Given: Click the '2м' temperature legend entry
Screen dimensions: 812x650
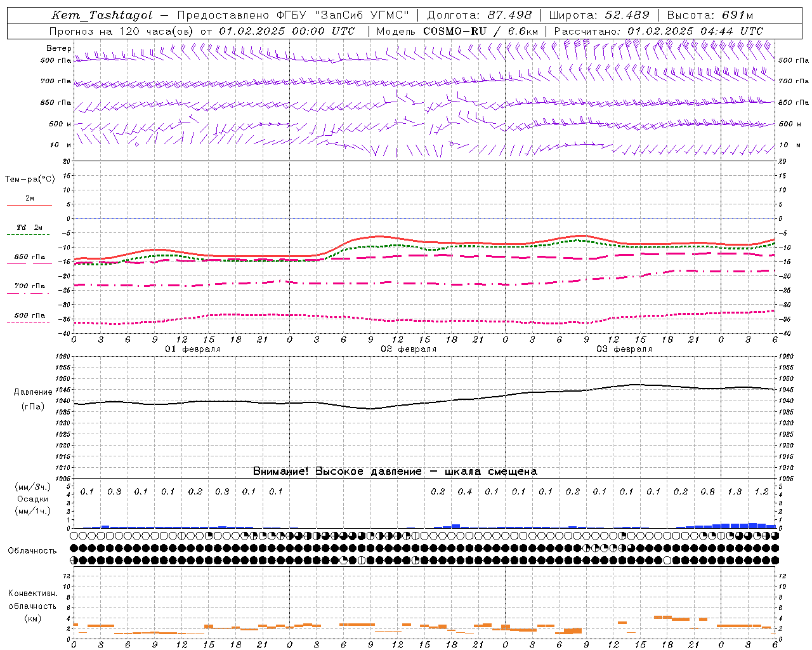Looking at the screenshot, I should pyautogui.click(x=30, y=199).
